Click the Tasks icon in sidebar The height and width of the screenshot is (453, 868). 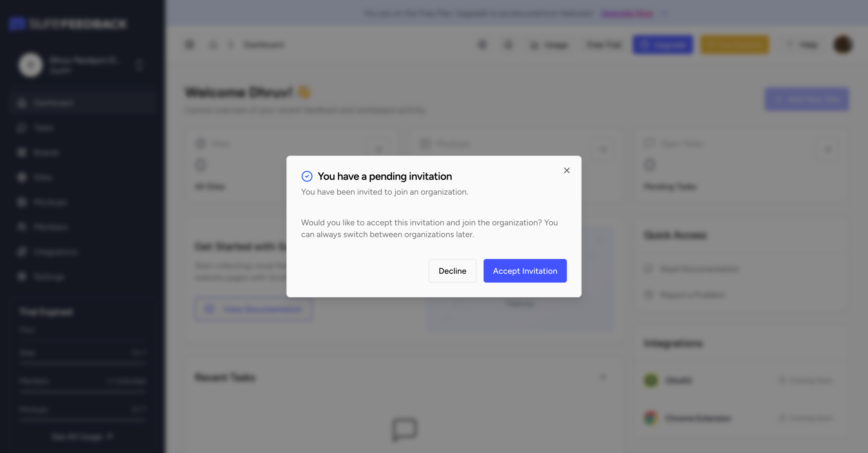pyautogui.click(x=22, y=128)
